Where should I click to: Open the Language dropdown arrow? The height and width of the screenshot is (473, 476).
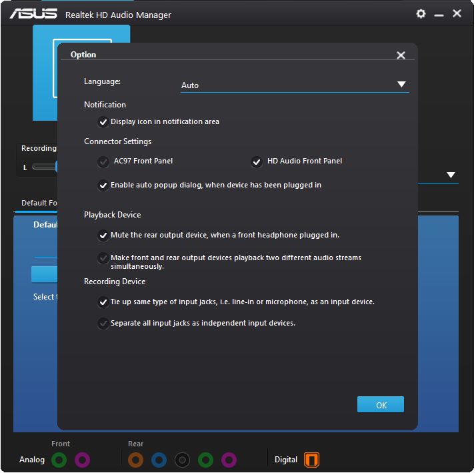[x=401, y=84]
